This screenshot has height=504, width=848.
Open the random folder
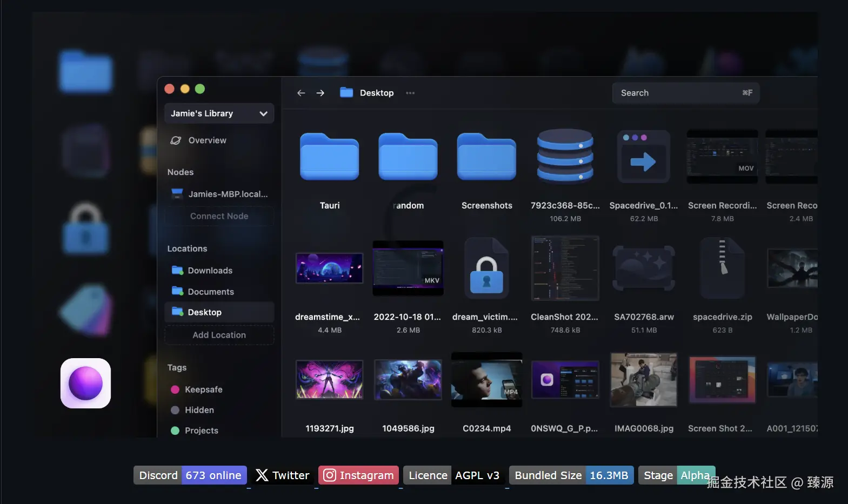pyautogui.click(x=408, y=157)
